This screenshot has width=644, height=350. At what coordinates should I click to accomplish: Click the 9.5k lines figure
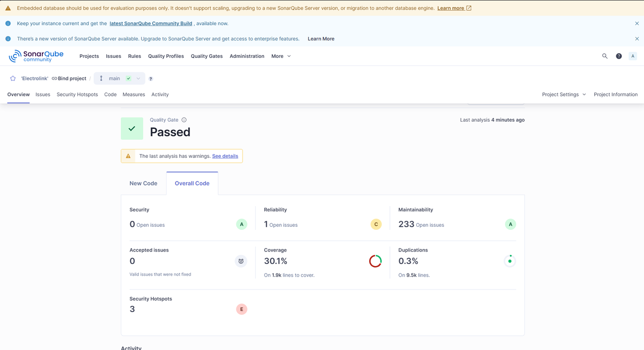click(411, 276)
